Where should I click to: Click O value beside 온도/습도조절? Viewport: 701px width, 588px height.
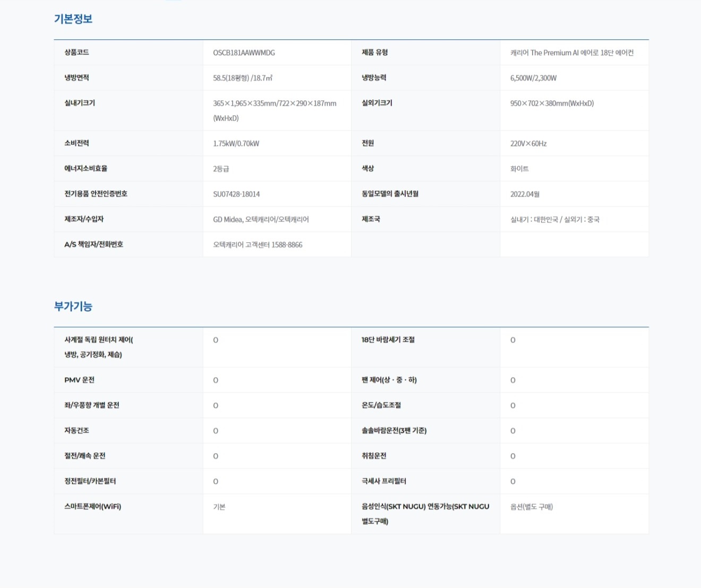tap(513, 406)
